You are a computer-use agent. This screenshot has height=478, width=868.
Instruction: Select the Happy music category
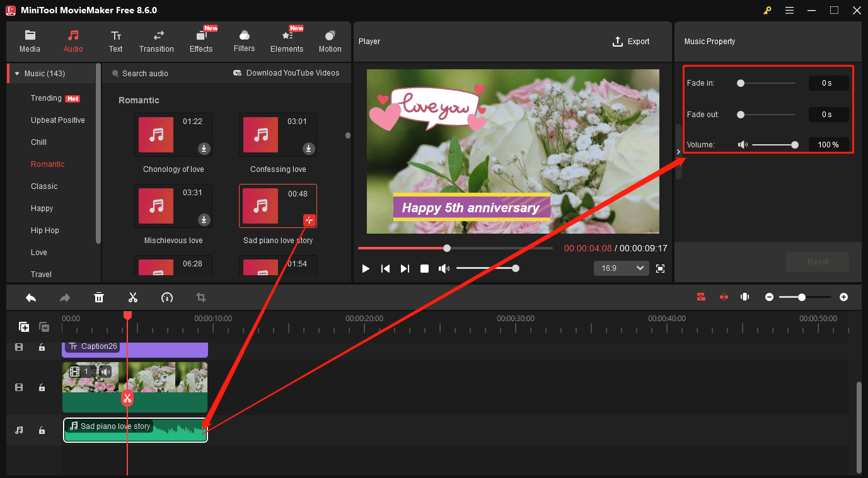[x=42, y=208]
